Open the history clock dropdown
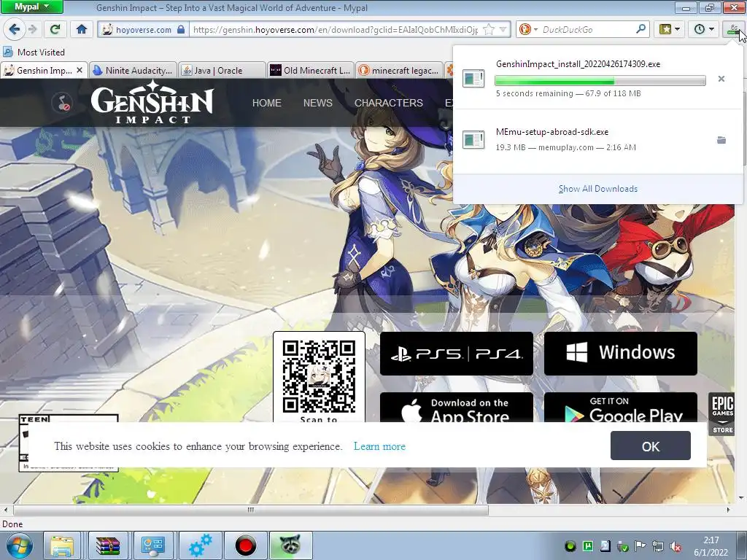Screen dimensions: 747x560 pyautogui.click(x=704, y=29)
